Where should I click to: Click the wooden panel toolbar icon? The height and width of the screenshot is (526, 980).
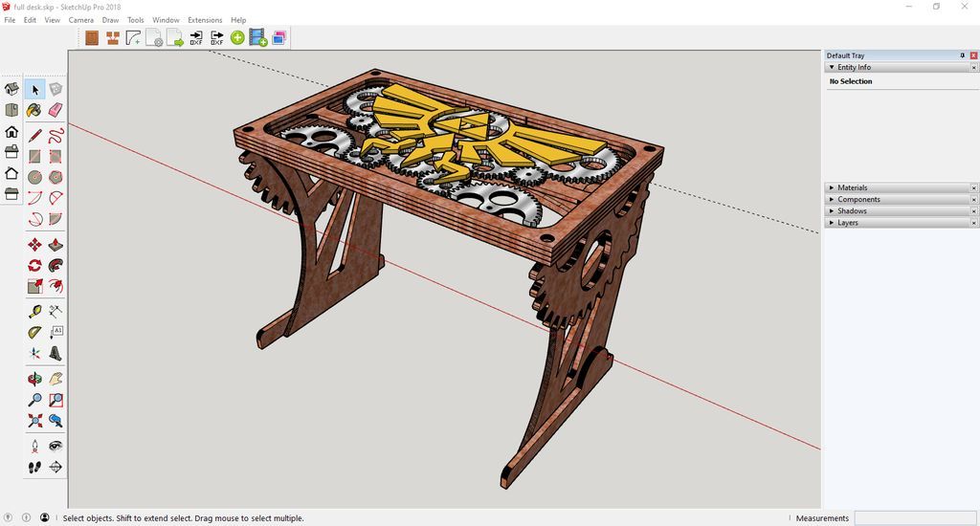(92, 38)
